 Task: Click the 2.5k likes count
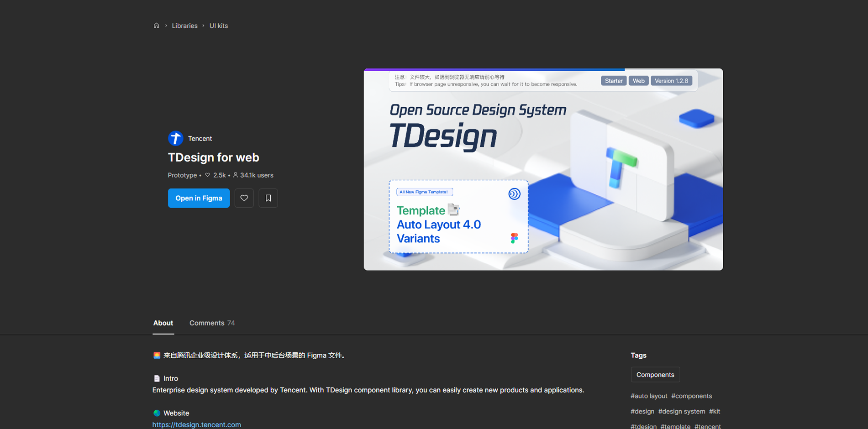(x=215, y=175)
